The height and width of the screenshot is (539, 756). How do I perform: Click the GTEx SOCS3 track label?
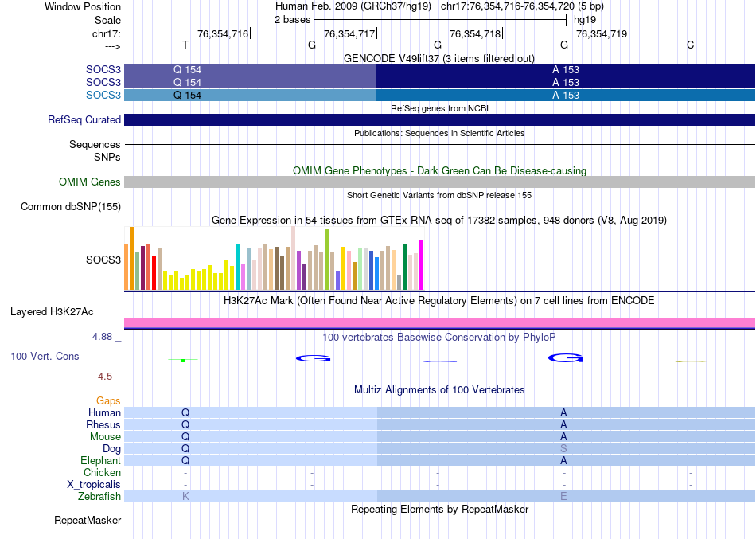(x=103, y=260)
